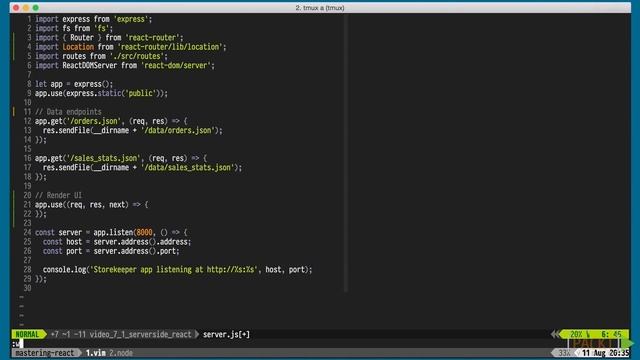Click the window title '2. tmux a (tmux)'
Image resolution: width=640 pixels, height=360 pixels.
(320, 8)
